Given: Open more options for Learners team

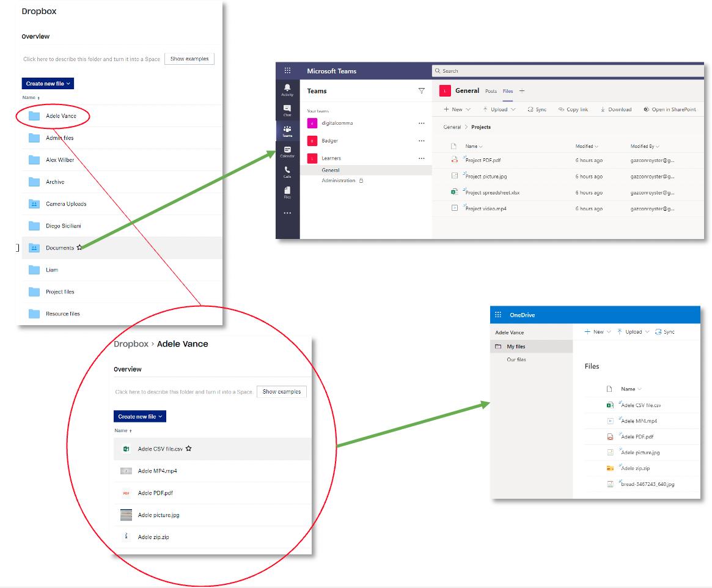Looking at the screenshot, I should (421, 158).
